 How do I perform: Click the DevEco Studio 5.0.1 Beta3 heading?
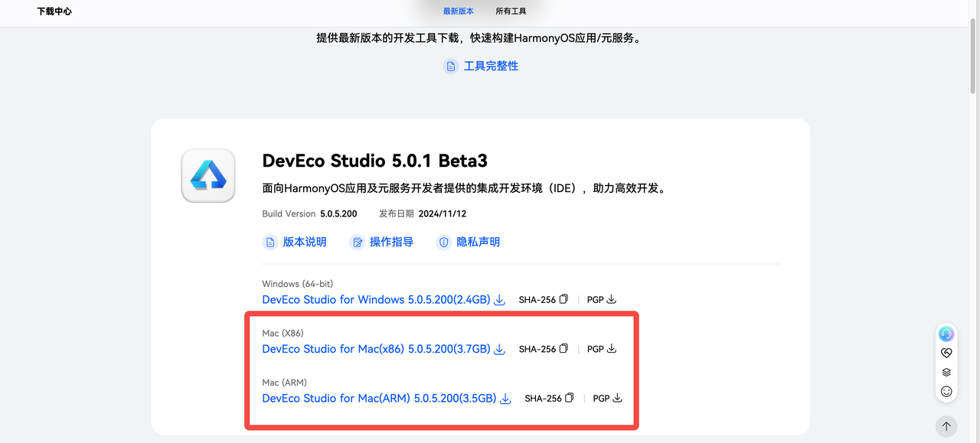click(x=374, y=161)
